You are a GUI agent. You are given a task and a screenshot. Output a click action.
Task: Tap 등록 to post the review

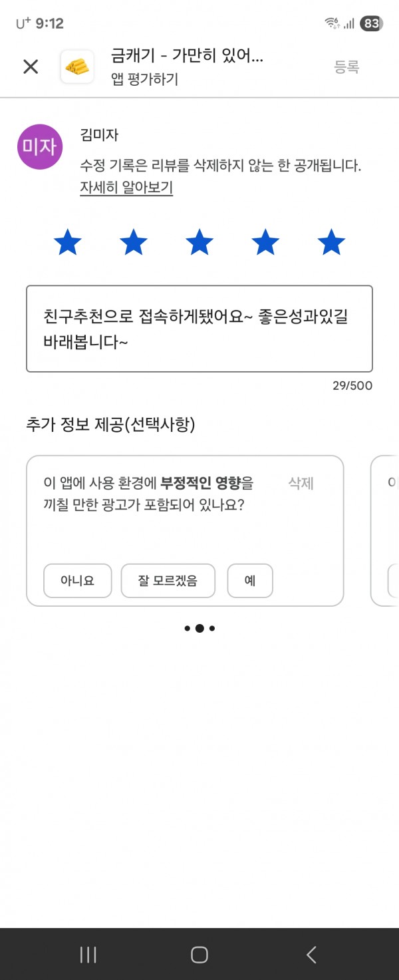click(x=346, y=67)
